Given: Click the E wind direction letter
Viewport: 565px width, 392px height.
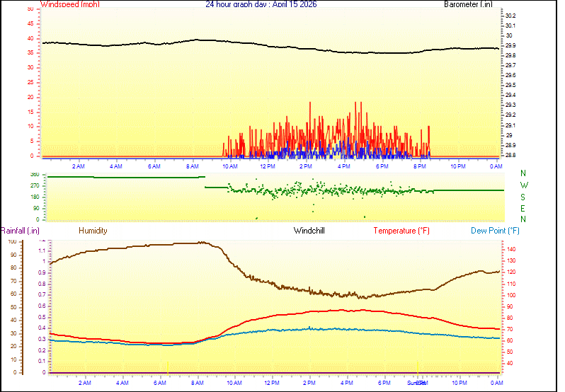Looking at the screenshot, I should click(x=523, y=208).
